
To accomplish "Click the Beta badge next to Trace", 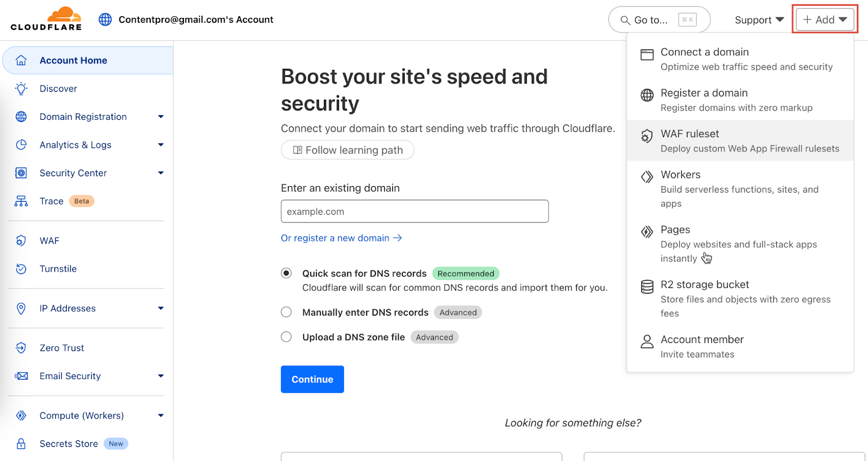I will pyautogui.click(x=82, y=201).
